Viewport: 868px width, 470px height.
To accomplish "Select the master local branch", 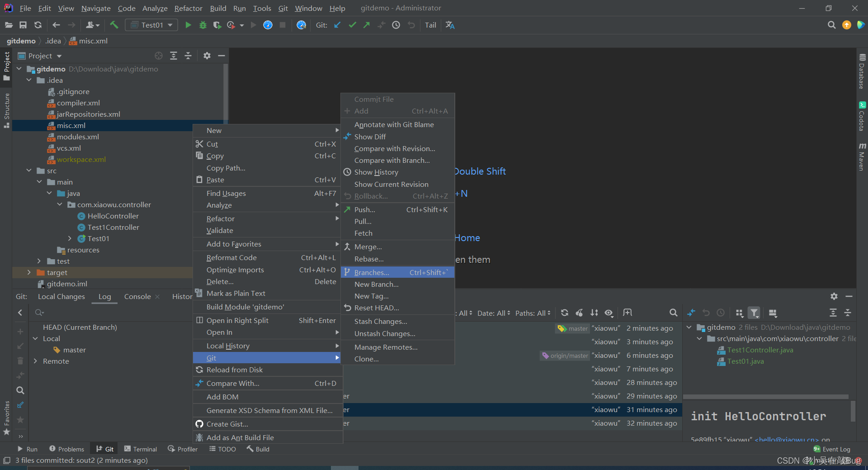I will [74, 350].
